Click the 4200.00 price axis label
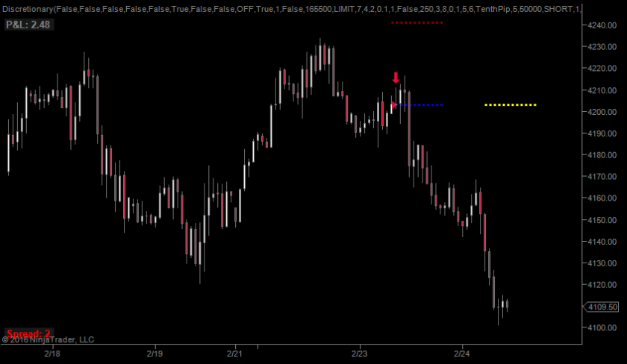The height and width of the screenshot is (364, 627). 602,112
